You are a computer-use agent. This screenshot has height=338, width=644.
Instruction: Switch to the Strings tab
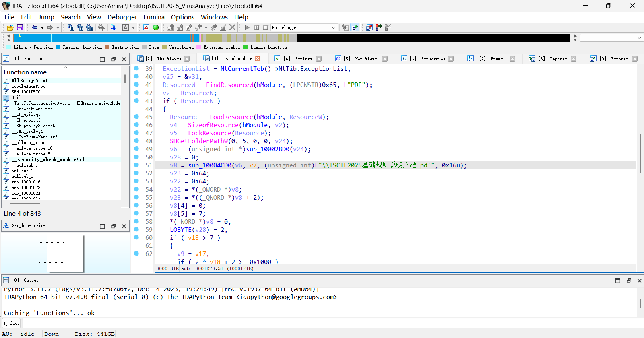298,59
